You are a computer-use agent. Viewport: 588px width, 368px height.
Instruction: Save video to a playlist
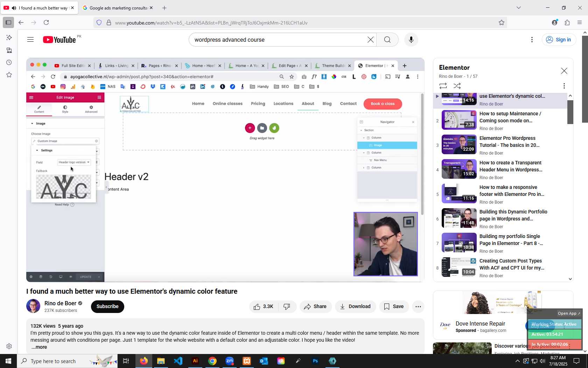(394, 307)
